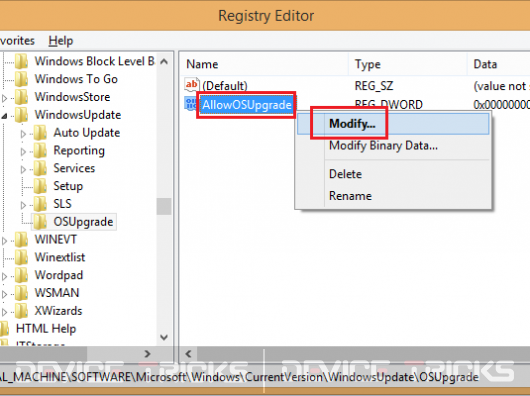Sort by the Data column header

click(x=499, y=64)
